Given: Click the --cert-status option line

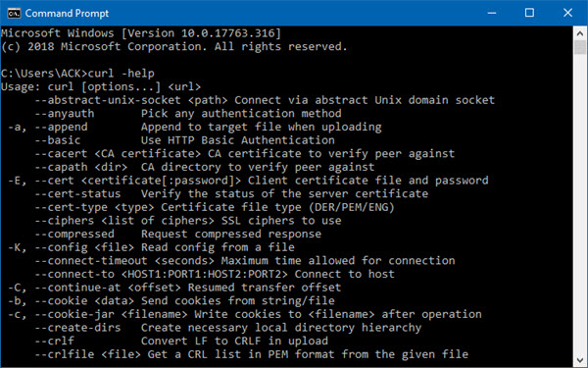Looking at the screenshot, I should 231,193.
